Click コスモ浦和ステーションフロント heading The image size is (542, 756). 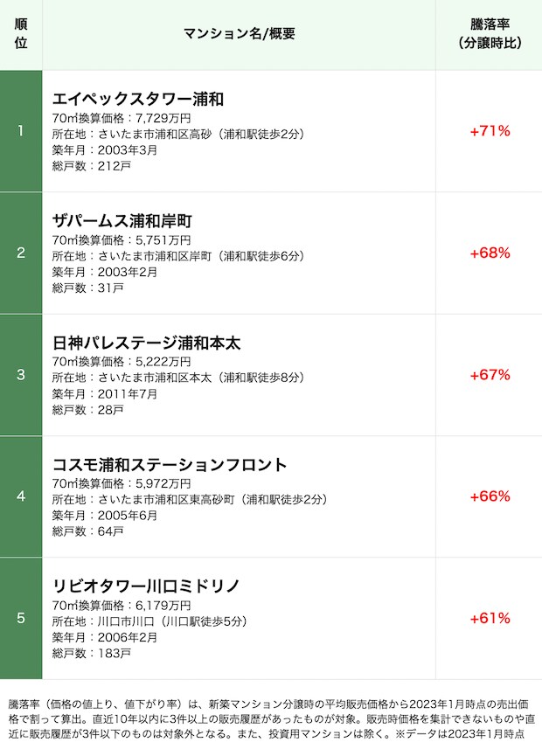point(170,464)
